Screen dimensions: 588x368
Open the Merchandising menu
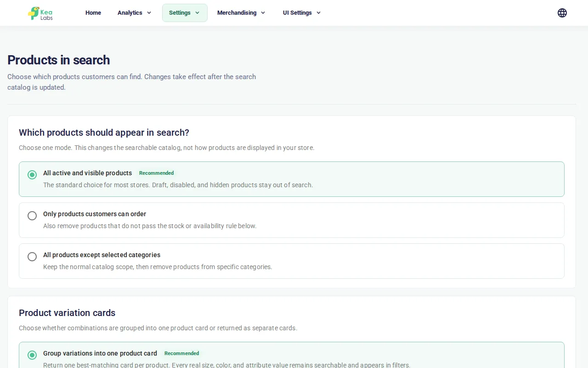pos(241,13)
